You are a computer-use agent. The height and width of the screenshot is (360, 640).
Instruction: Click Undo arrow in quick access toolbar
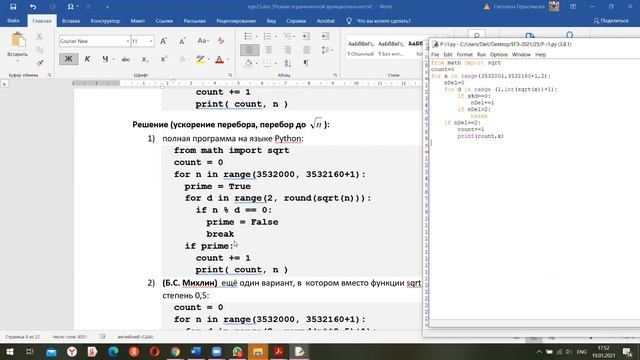[x=33, y=7]
